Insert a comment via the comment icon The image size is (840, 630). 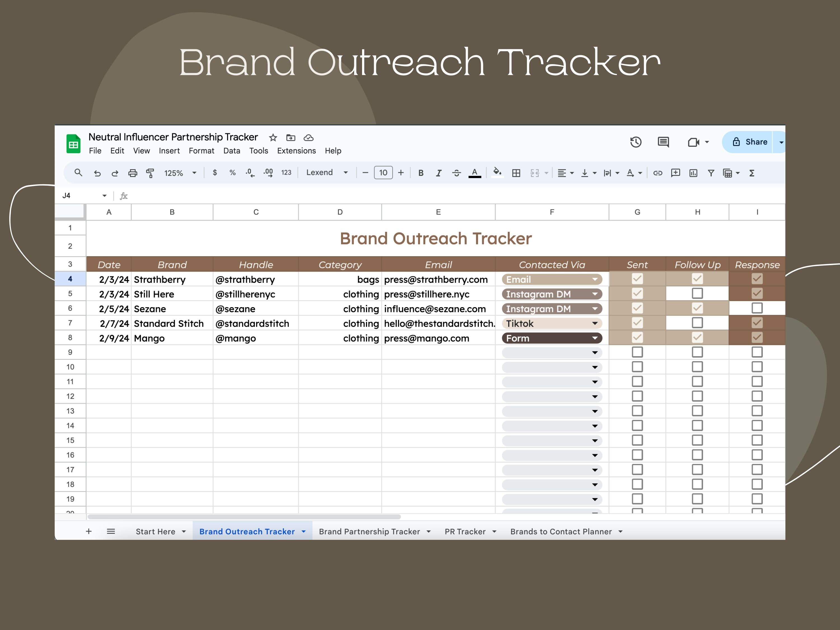point(676,173)
